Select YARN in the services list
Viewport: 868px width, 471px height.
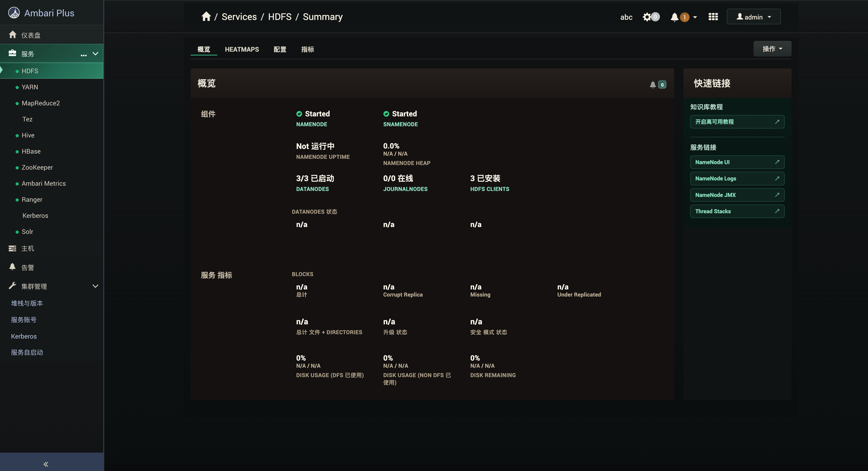(30, 87)
